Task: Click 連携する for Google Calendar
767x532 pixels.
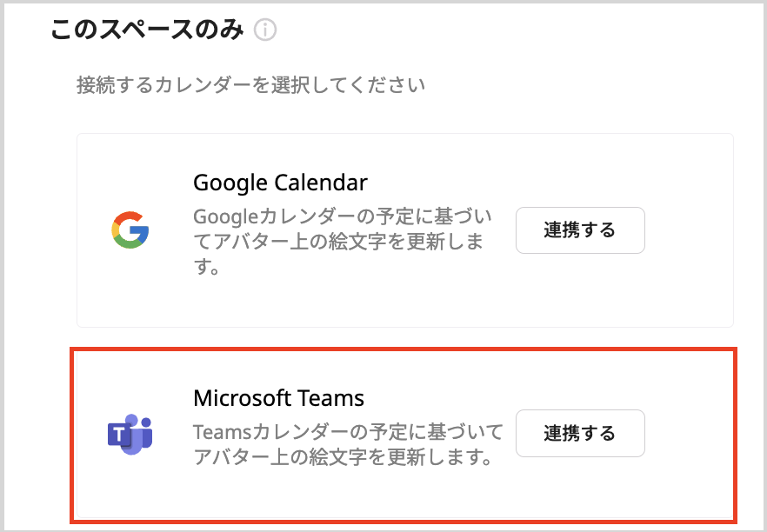Action: point(580,230)
